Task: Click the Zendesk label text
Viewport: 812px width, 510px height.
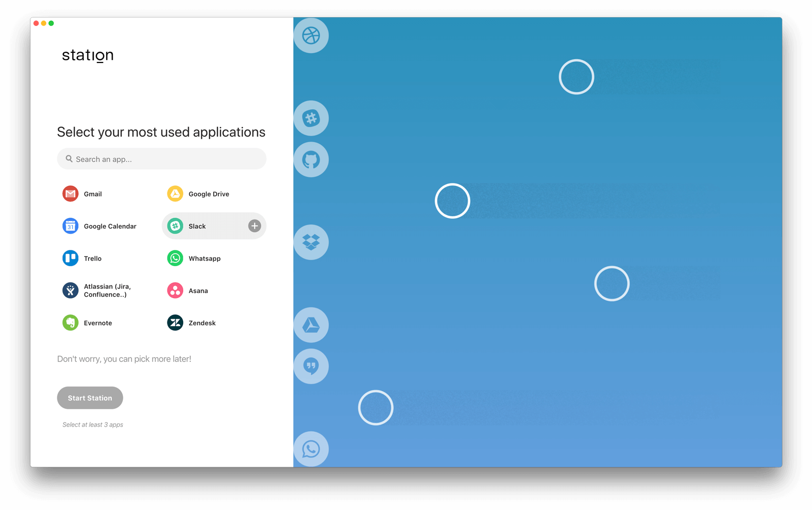Action: coord(202,323)
